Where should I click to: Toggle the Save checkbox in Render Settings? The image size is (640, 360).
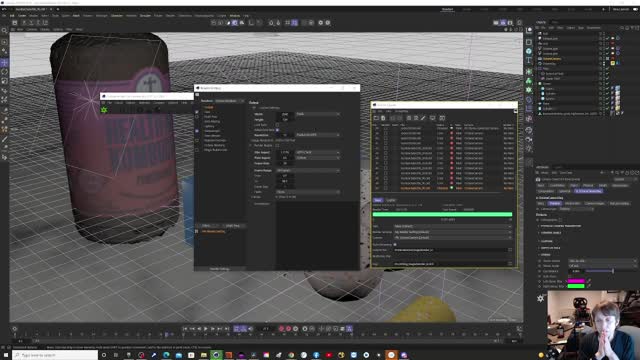tap(197, 112)
